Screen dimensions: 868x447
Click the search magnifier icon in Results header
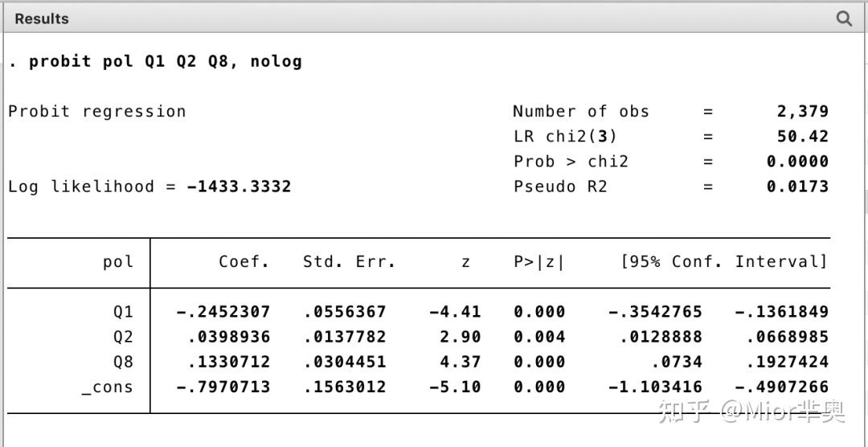coord(844,18)
